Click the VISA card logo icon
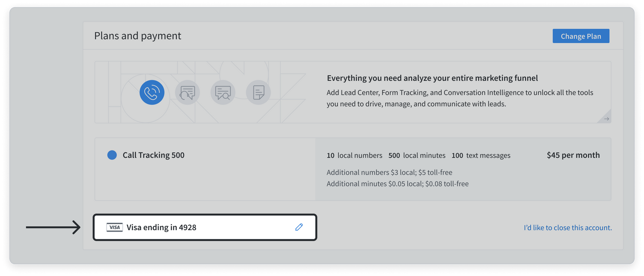644x276 pixels. click(x=115, y=227)
